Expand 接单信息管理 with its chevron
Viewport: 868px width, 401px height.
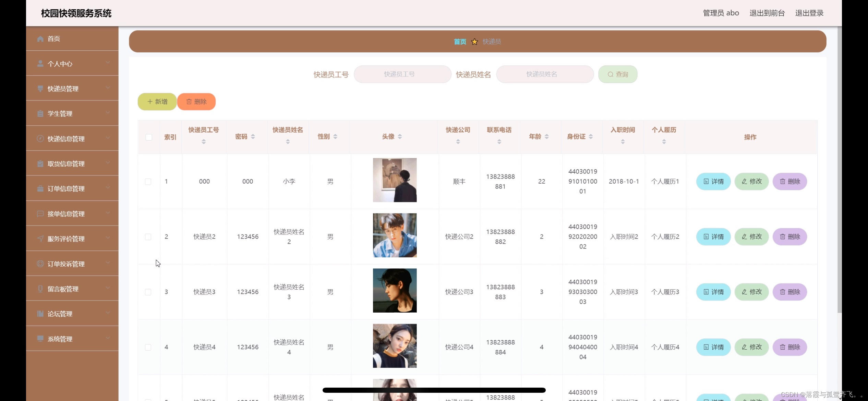pyautogui.click(x=108, y=212)
